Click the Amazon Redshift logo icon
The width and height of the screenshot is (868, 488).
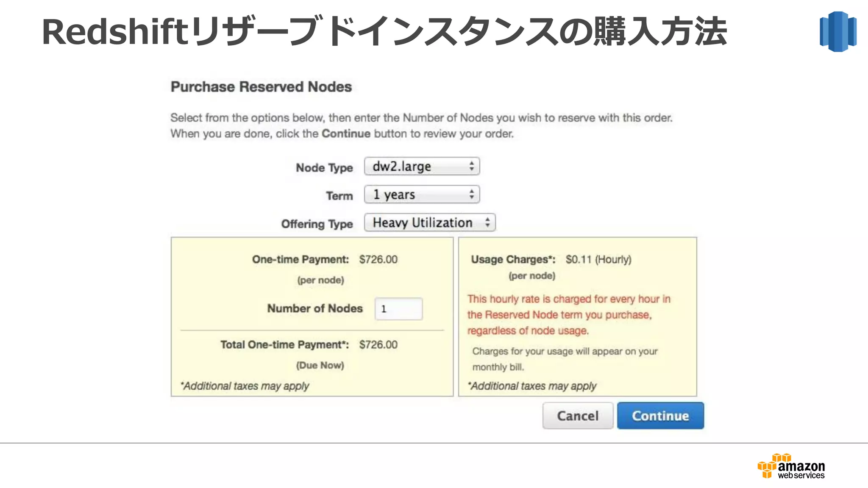[x=838, y=31]
